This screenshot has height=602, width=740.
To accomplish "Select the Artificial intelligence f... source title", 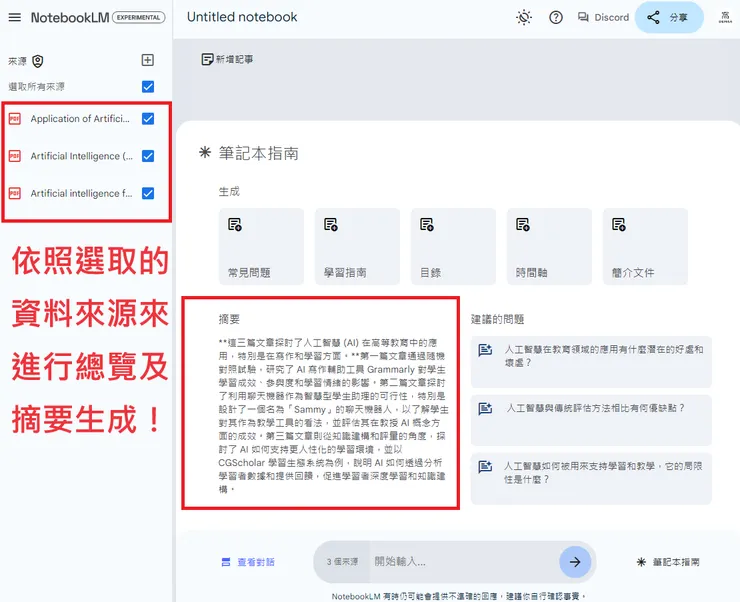I will pyautogui.click(x=81, y=193).
